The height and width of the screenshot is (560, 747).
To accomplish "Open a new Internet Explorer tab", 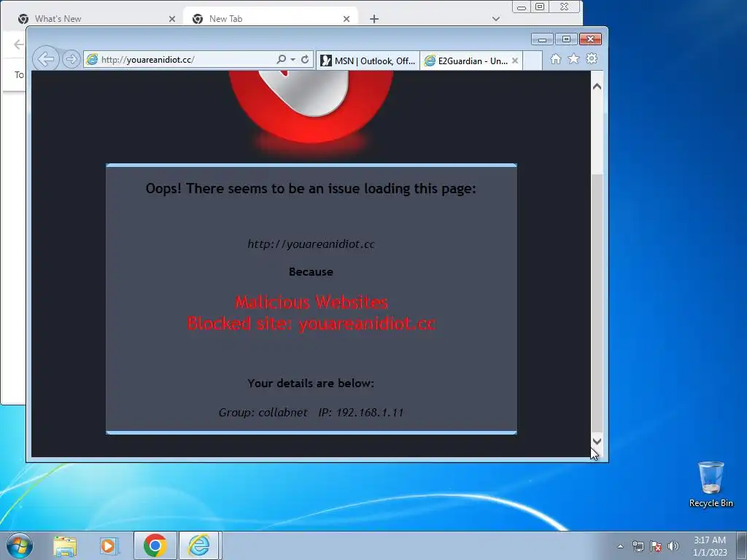I will click(x=533, y=61).
